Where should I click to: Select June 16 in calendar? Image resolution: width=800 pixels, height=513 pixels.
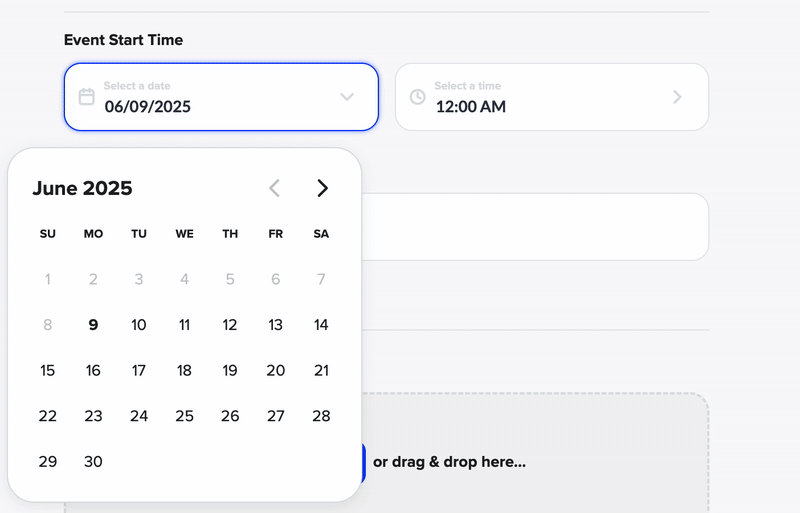coord(93,370)
